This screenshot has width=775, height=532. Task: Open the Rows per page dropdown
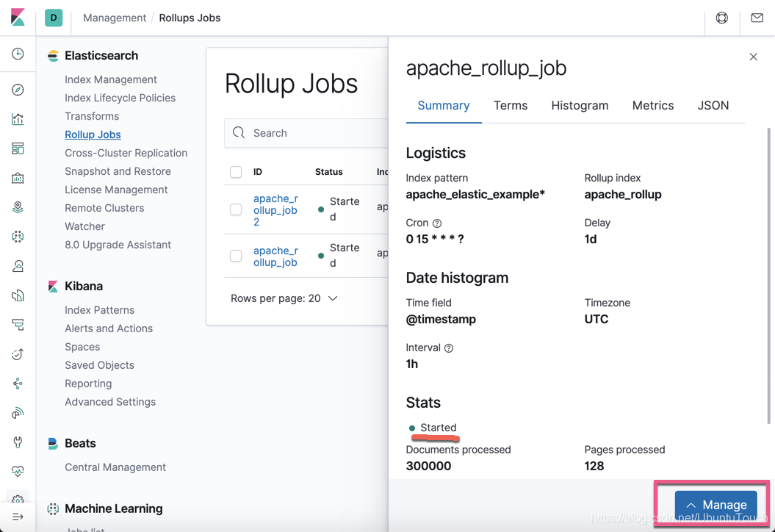(x=284, y=298)
